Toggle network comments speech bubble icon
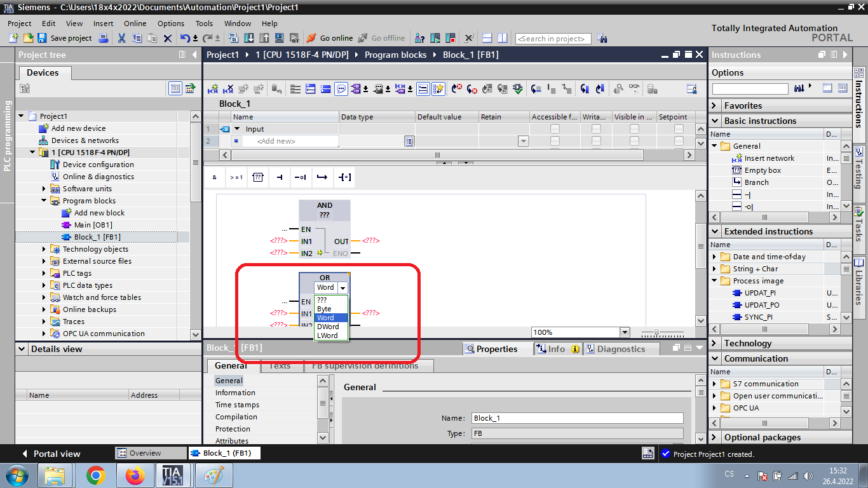Viewport: 868px width, 488px height. click(x=341, y=89)
